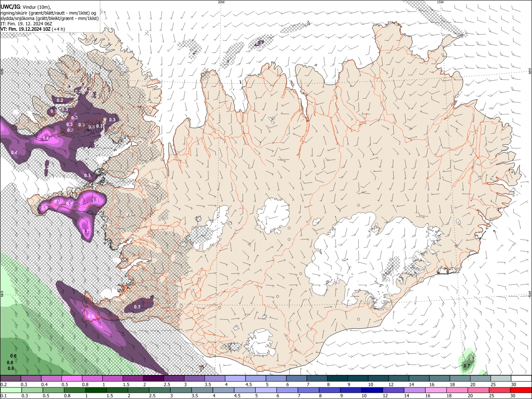The width and height of the screenshot is (532, 399).
Task: Click the 'VT: Fim. 19.12.2024 10Z (+4 h)' line
Action: tap(32, 29)
